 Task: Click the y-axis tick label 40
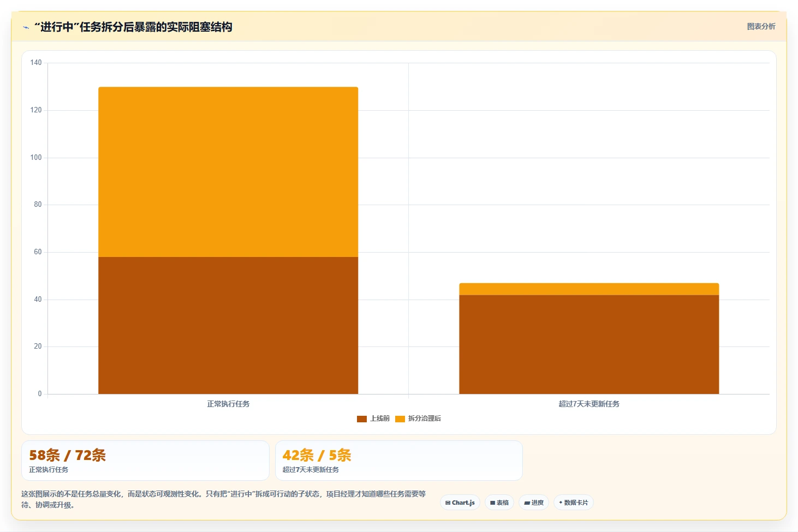coord(38,300)
